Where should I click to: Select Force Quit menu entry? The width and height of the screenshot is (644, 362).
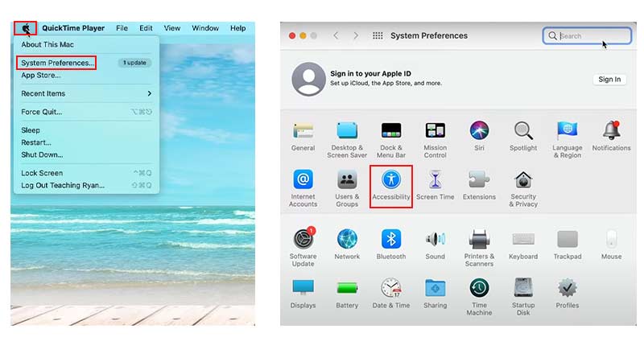[x=86, y=112]
